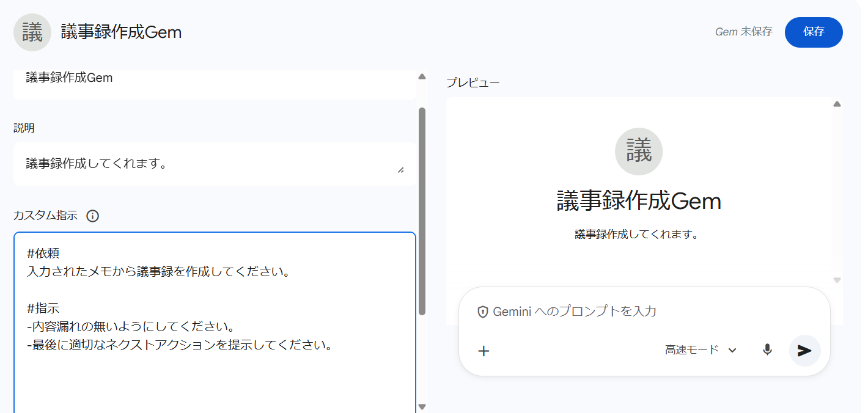Open the 高速モード mode dropdown
Screen dimensions: 868x413
701,350
